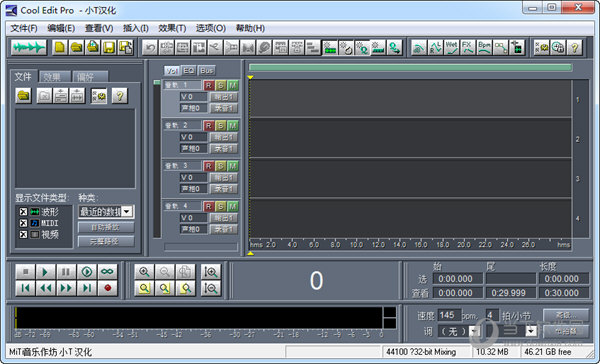
Task: Open the 文件(F) menu
Action: 24,28
